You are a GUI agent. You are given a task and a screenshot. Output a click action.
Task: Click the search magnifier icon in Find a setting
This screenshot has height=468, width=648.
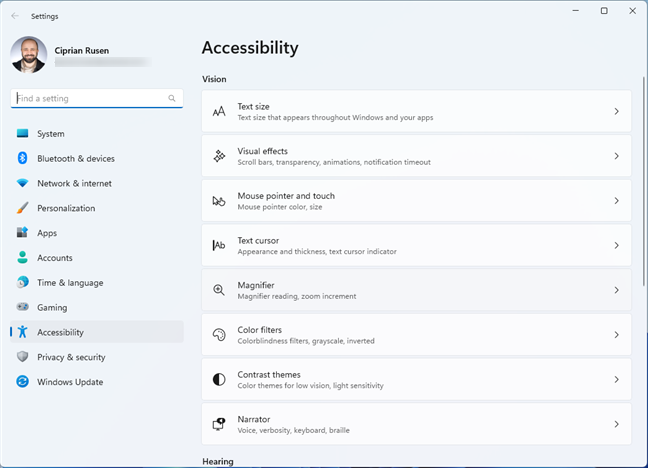[x=172, y=98]
